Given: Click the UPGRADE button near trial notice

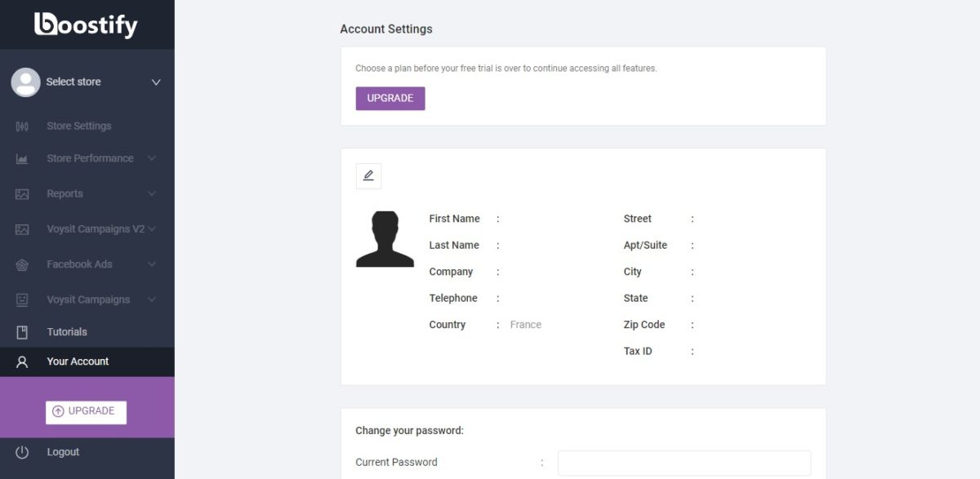Looking at the screenshot, I should point(390,98).
